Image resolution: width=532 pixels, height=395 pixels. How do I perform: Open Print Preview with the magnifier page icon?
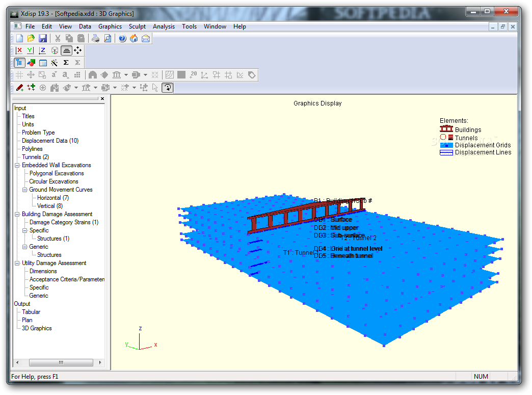(107, 38)
